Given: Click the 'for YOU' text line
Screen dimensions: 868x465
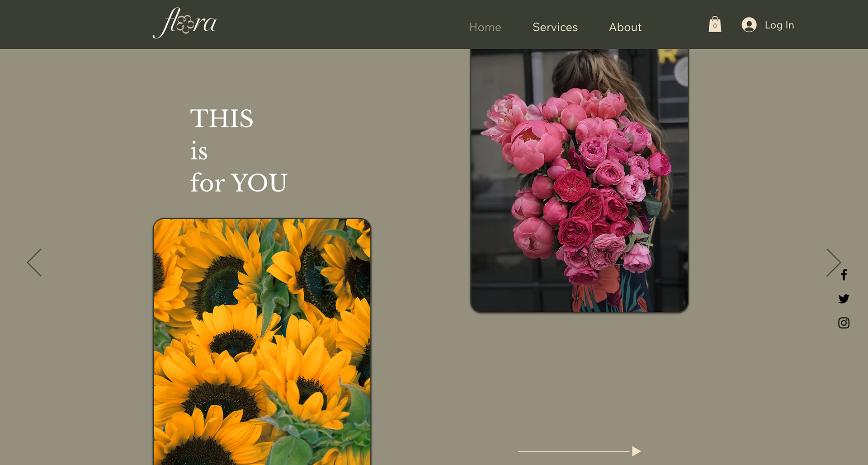Looking at the screenshot, I should [239, 183].
